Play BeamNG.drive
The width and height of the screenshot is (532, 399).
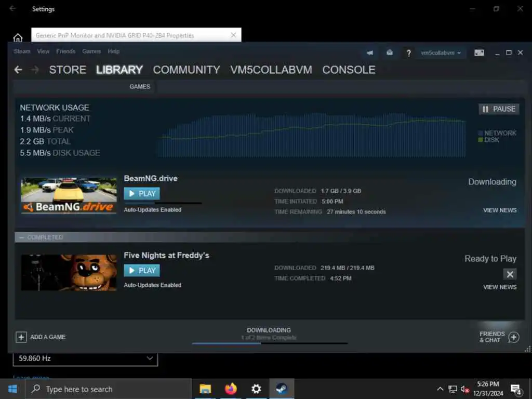click(142, 193)
